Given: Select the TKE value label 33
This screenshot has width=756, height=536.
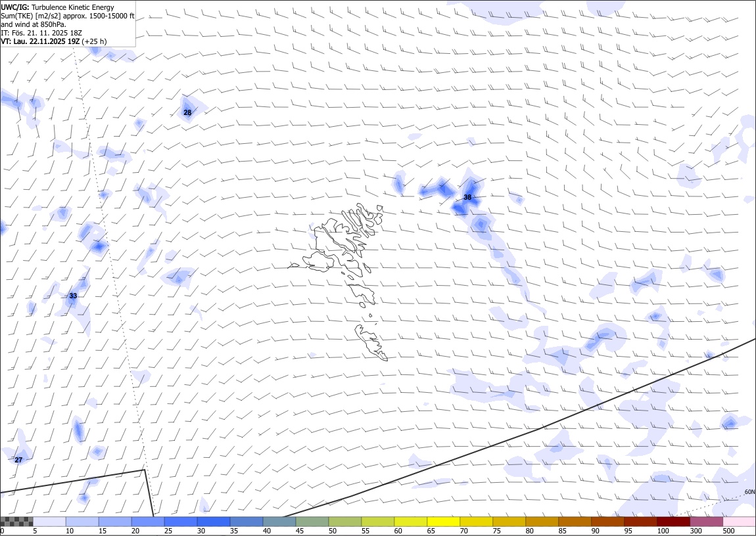Looking at the screenshot, I should (x=73, y=296).
